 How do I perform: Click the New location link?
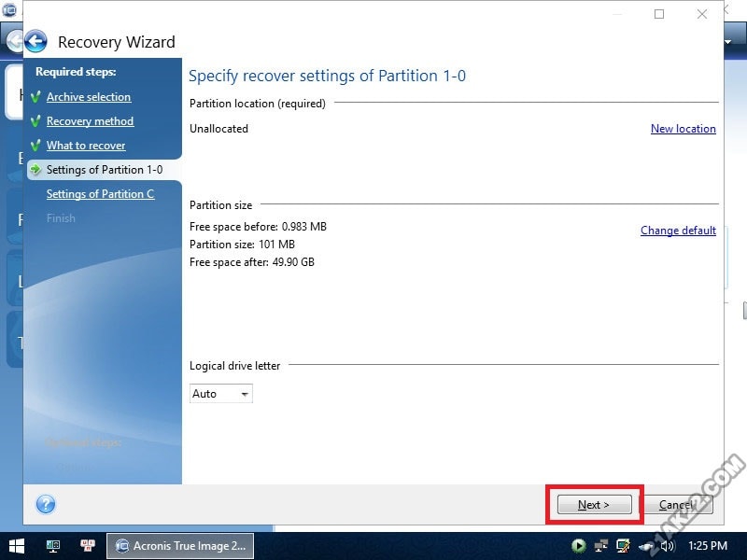pyautogui.click(x=684, y=129)
